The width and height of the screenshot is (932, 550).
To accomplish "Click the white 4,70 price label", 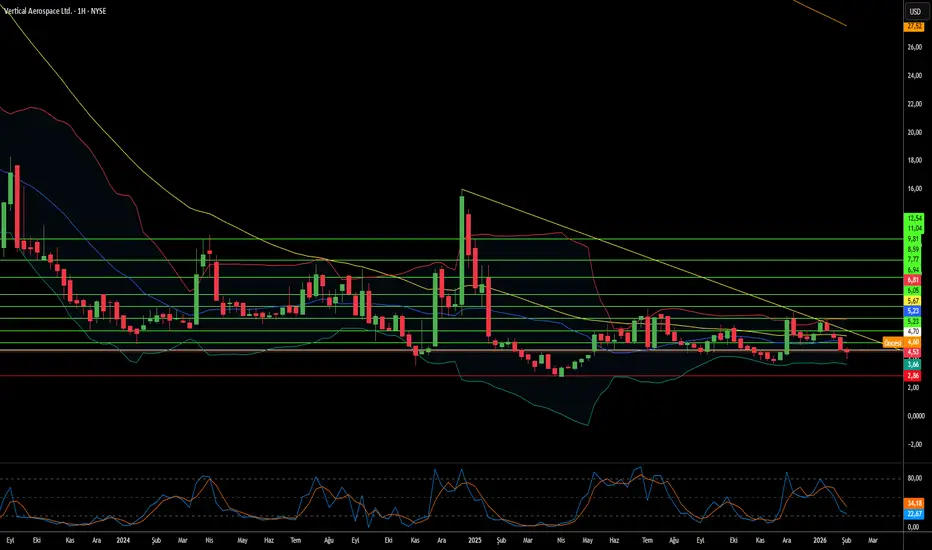I will point(914,331).
